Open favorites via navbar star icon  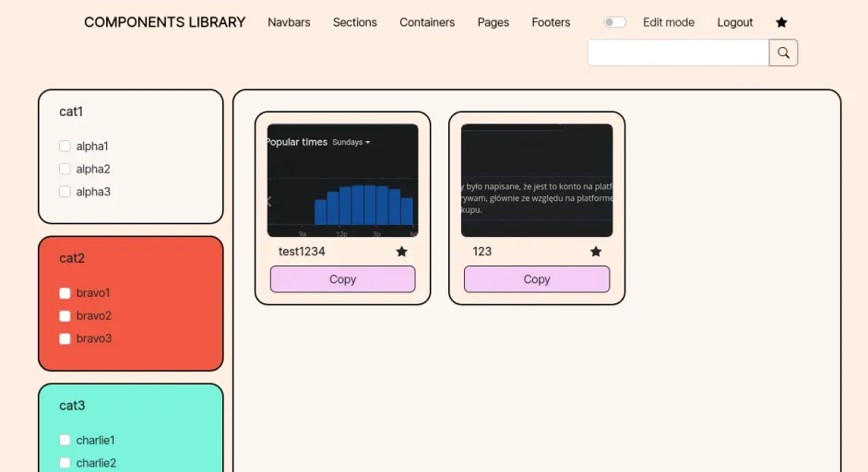[781, 22]
